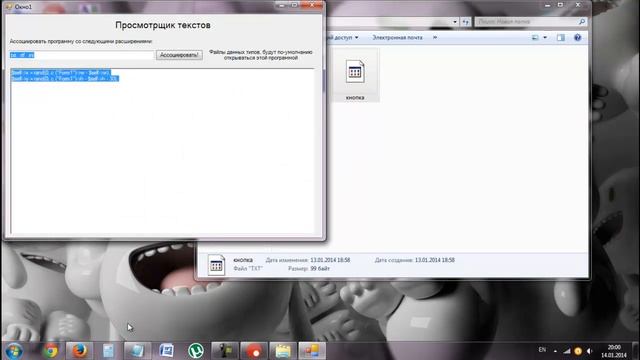This screenshot has height=360, width=640.
Task: Click the Файл "TXT" type label
Action: point(248,269)
